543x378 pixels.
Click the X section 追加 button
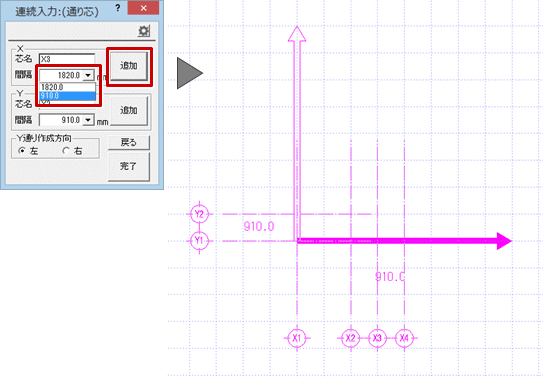click(129, 66)
